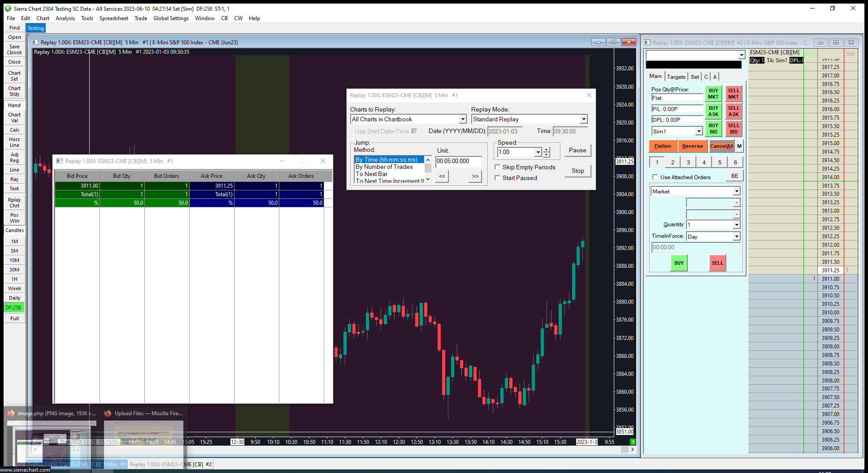Flatten the current position
Viewport: 868px width, 473px height.
[663, 146]
